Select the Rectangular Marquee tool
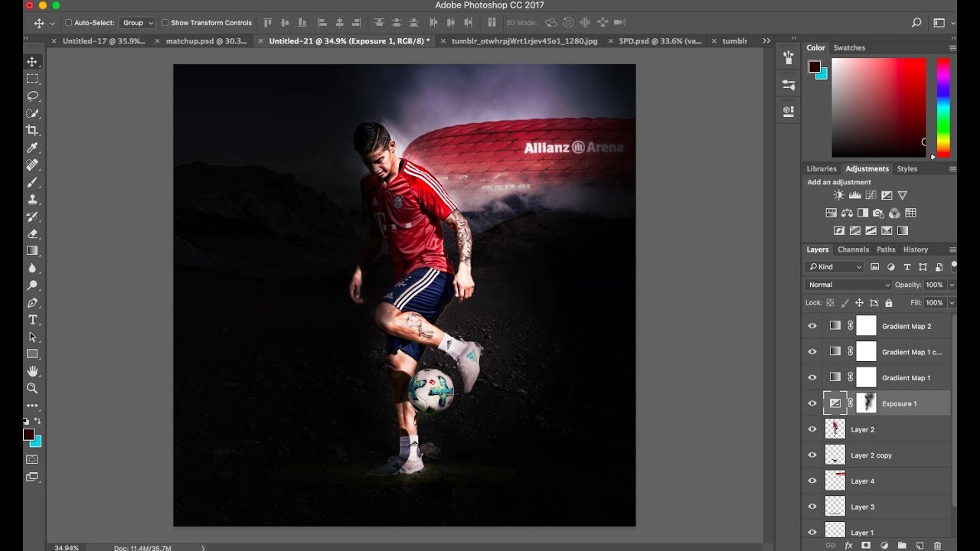This screenshot has width=980, height=551. (32, 79)
